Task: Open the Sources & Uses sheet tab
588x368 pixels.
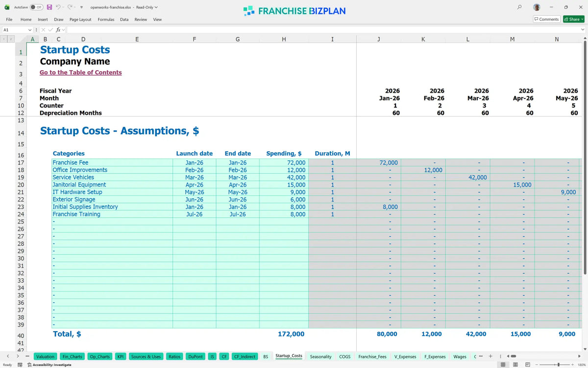Action: (x=146, y=357)
